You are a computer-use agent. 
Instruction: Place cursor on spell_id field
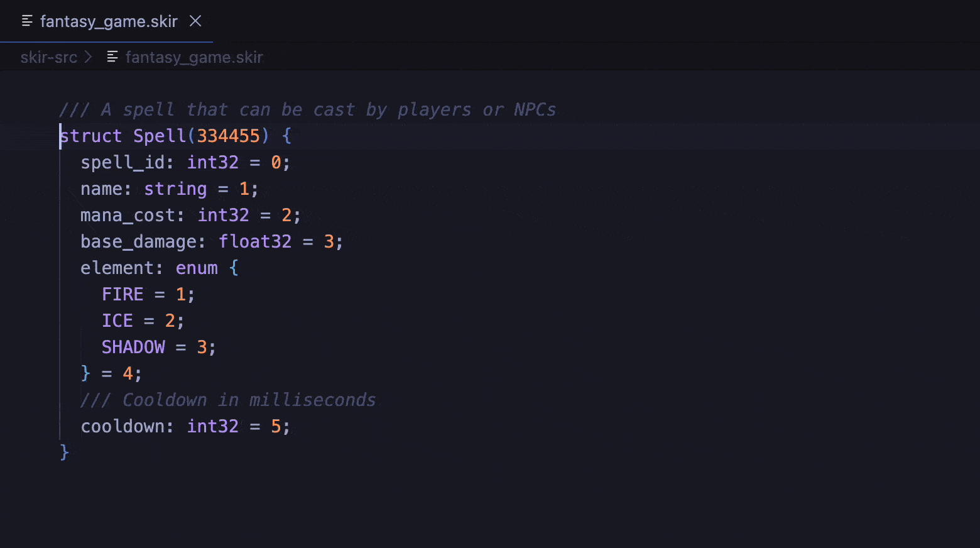coord(122,163)
